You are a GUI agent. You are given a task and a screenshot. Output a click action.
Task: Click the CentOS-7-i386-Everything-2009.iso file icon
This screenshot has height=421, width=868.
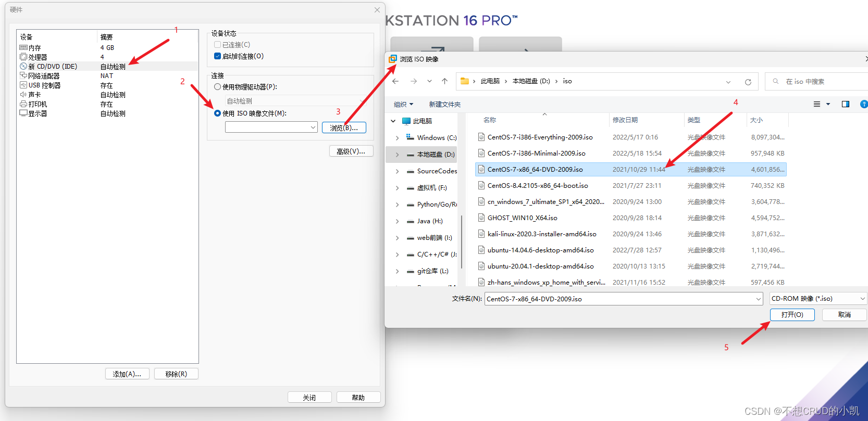[481, 137]
